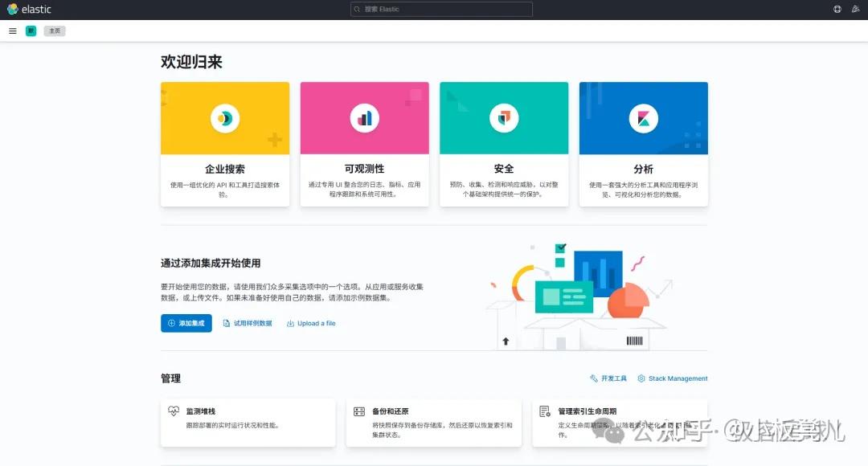This screenshot has width=868, height=466.
Task: Select the 企业搜索 magnifier icon
Action: [224, 117]
